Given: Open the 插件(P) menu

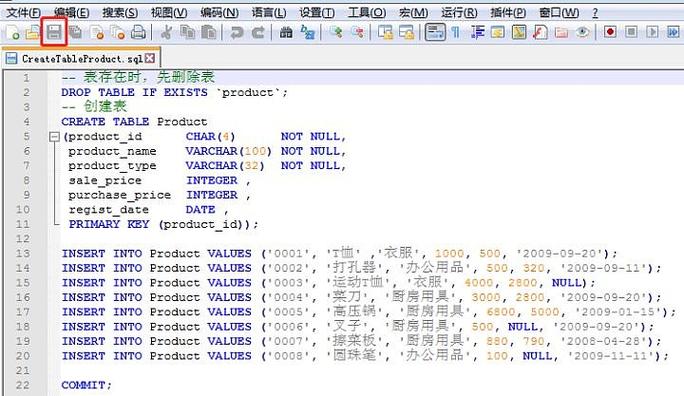Looking at the screenshot, I should click(x=508, y=13).
